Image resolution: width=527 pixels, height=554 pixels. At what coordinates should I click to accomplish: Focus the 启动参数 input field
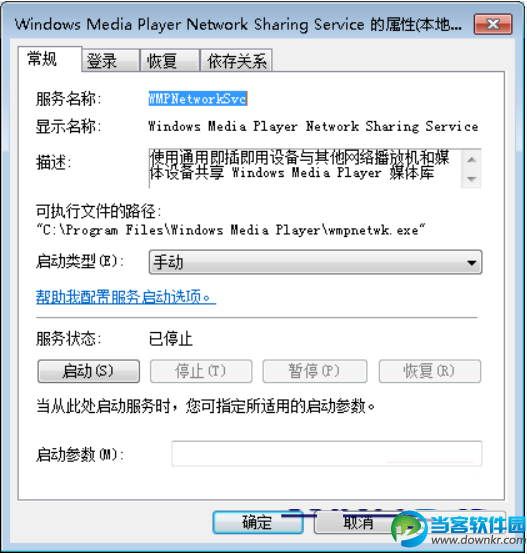pyautogui.click(x=326, y=454)
